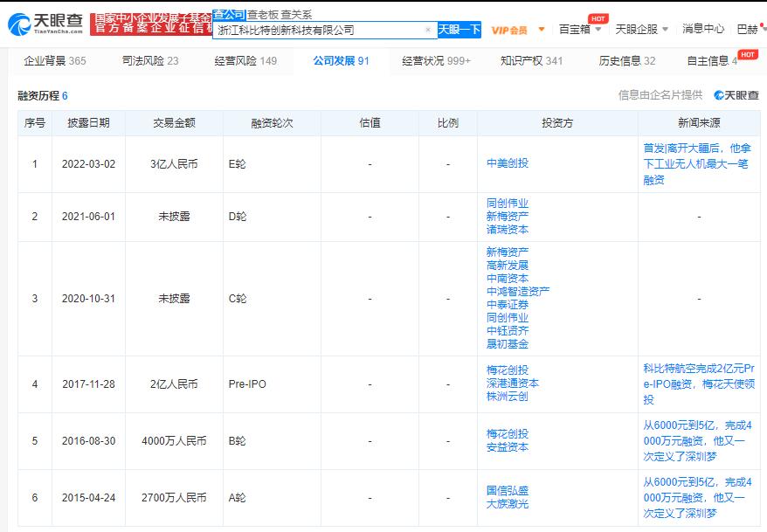Open investor 大族激光

508,504
